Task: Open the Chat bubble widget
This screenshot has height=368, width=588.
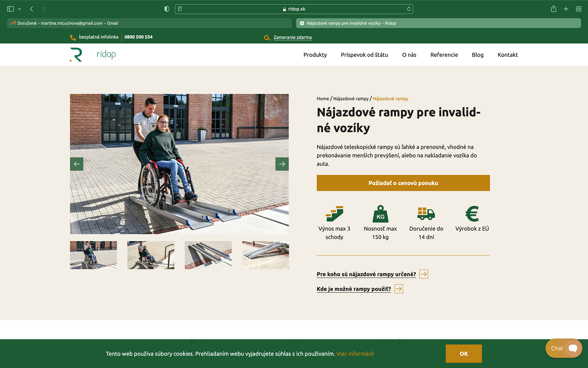Action: (x=563, y=348)
